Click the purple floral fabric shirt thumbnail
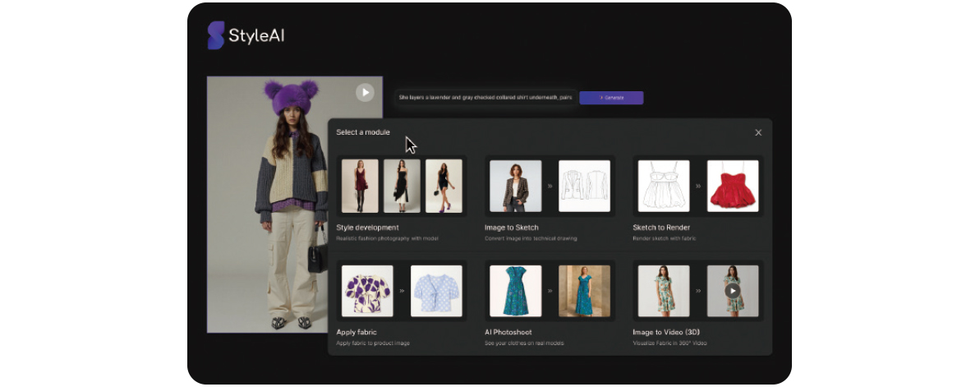Screen dimensions: 980x387 click(367, 291)
